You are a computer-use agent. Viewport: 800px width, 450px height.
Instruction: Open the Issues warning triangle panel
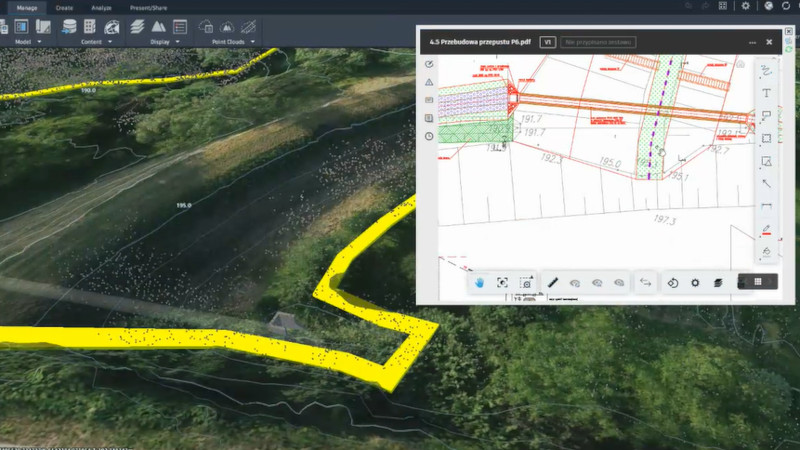[429, 82]
